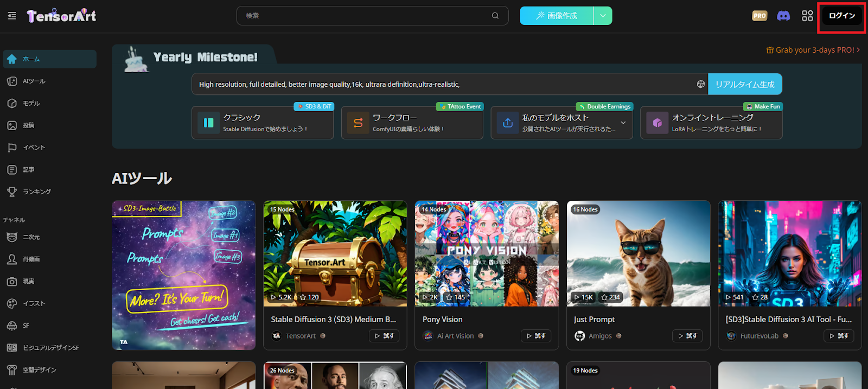Click the ワークフロー card icon
The height and width of the screenshot is (389, 868).
click(358, 123)
